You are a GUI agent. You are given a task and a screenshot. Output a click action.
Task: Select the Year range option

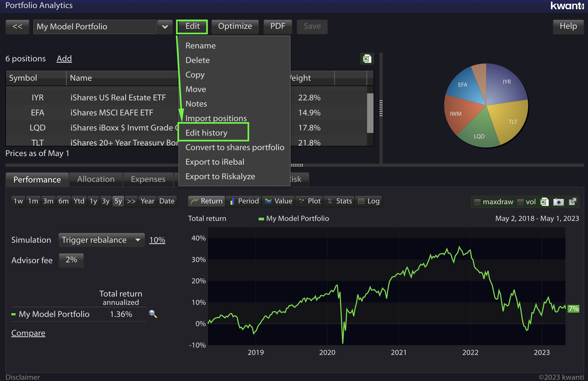click(148, 201)
